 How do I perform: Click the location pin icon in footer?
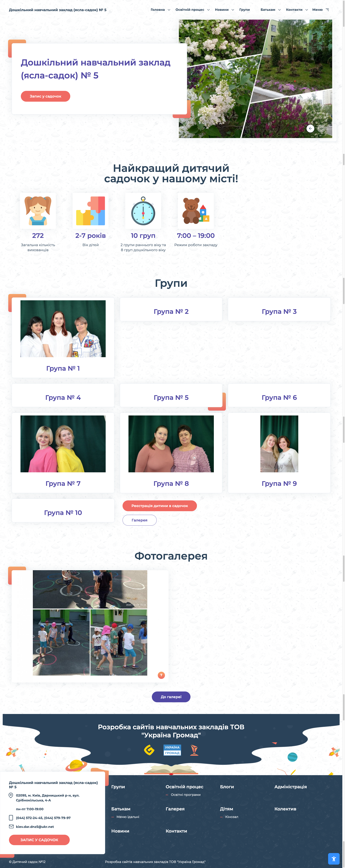click(x=11, y=795)
